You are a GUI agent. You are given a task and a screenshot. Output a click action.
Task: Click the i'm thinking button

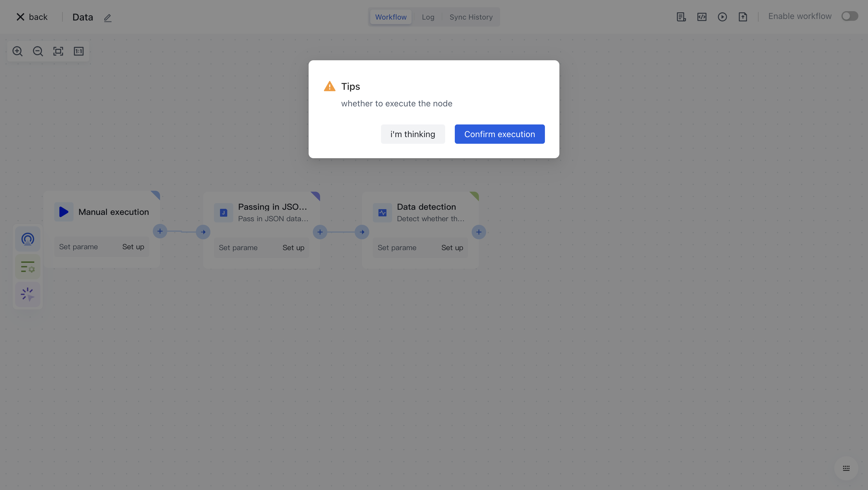413,134
